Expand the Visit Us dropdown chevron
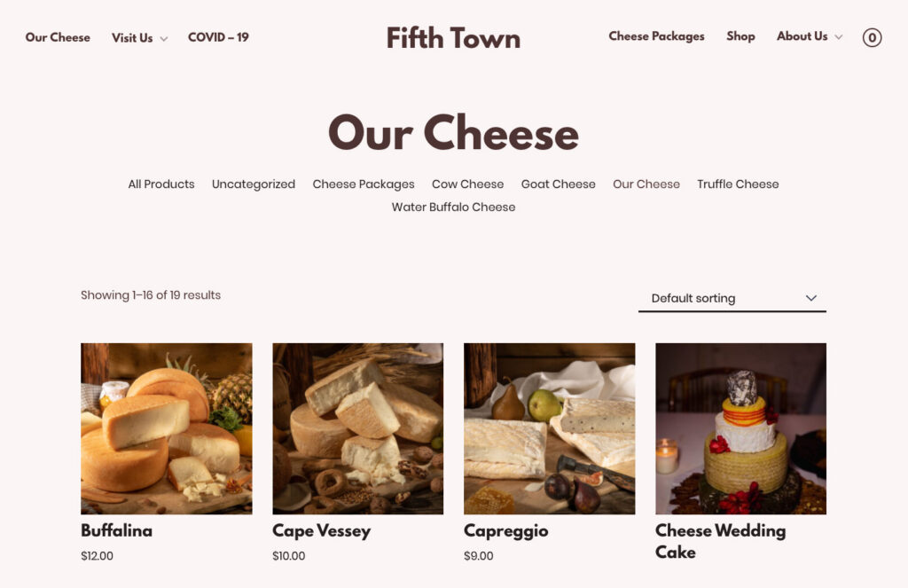The height and width of the screenshot is (588, 908). pos(164,39)
